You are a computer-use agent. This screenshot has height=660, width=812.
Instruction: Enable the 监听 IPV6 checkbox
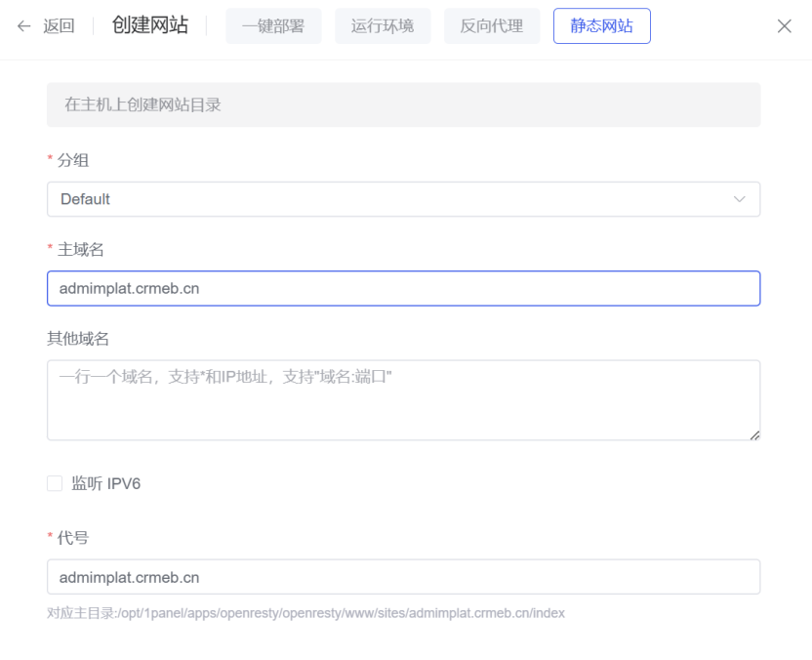click(x=55, y=483)
